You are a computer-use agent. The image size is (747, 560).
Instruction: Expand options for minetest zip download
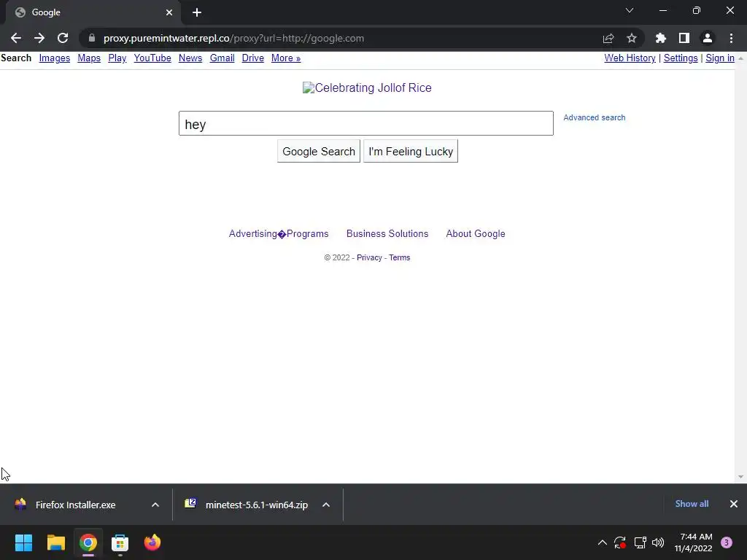point(326,505)
